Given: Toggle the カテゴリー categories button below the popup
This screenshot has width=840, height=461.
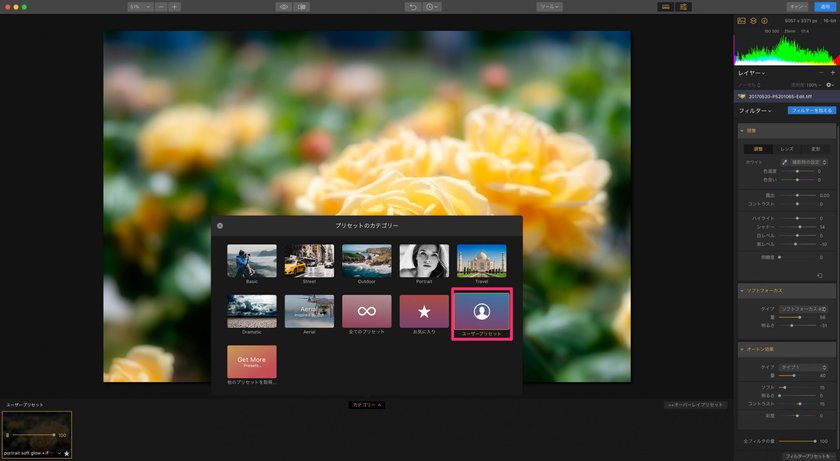Looking at the screenshot, I should [x=366, y=405].
